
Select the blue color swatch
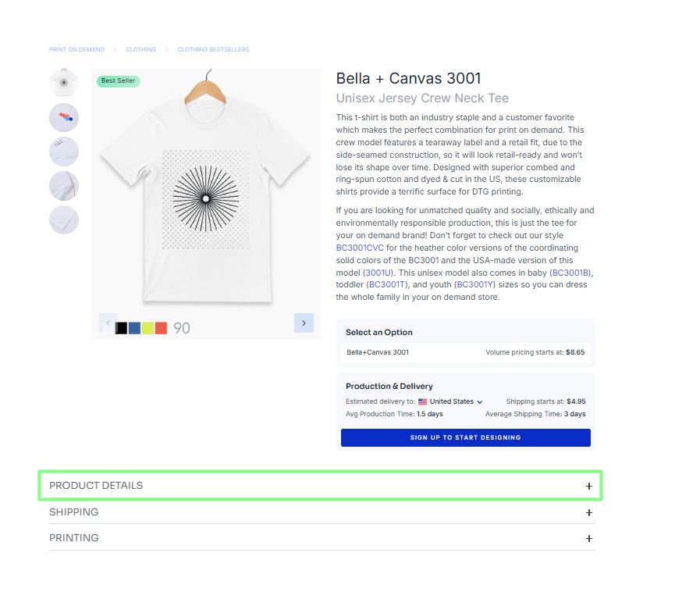tap(134, 328)
